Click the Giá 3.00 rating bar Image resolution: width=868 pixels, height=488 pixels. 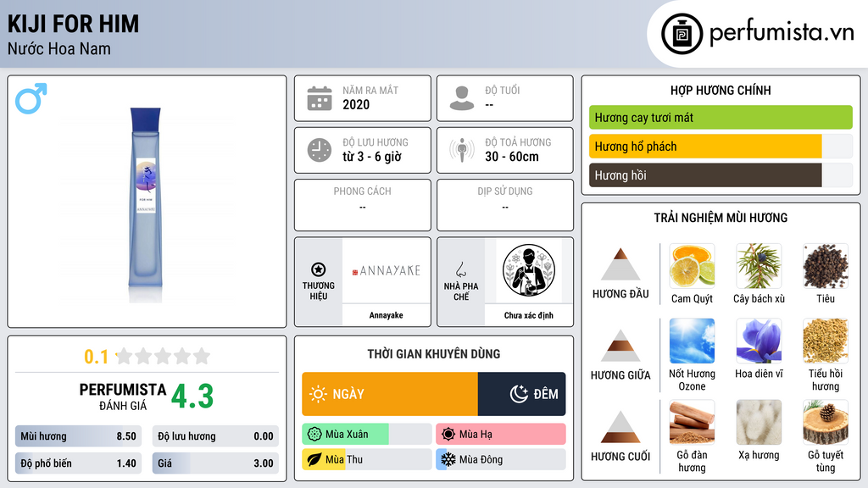(x=215, y=463)
